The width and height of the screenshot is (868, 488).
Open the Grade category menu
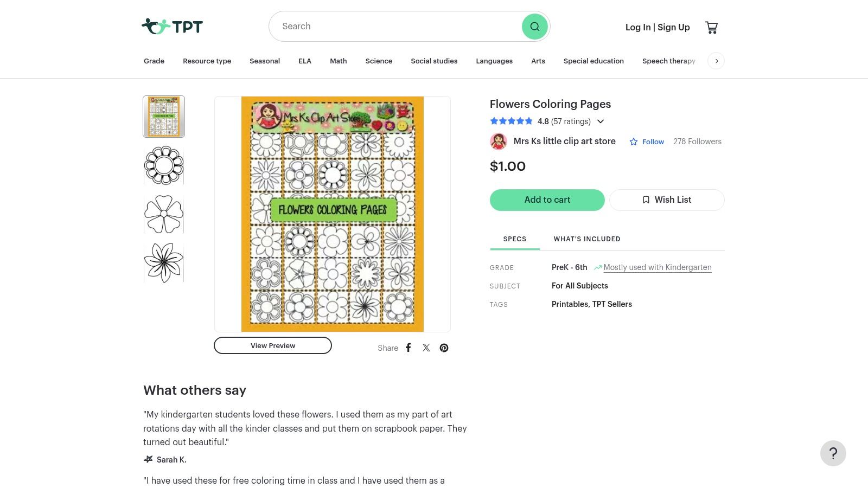[154, 61]
